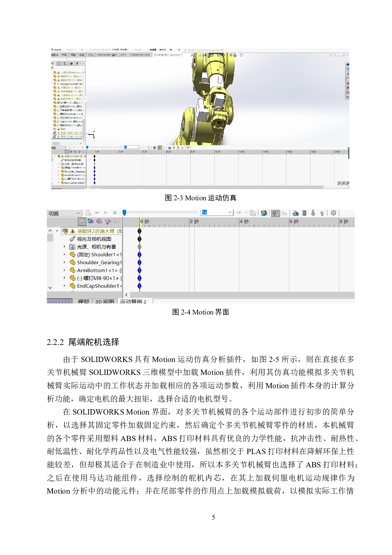Select ArmBottom1<1> in the enlarged motion tree
The image size is (392, 555).
(97, 270)
